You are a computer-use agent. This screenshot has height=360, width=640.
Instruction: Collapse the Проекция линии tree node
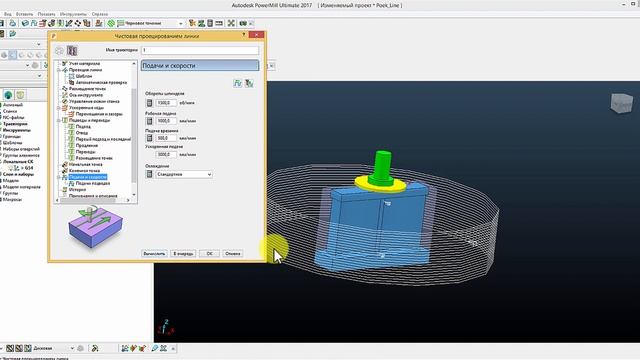[59, 70]
